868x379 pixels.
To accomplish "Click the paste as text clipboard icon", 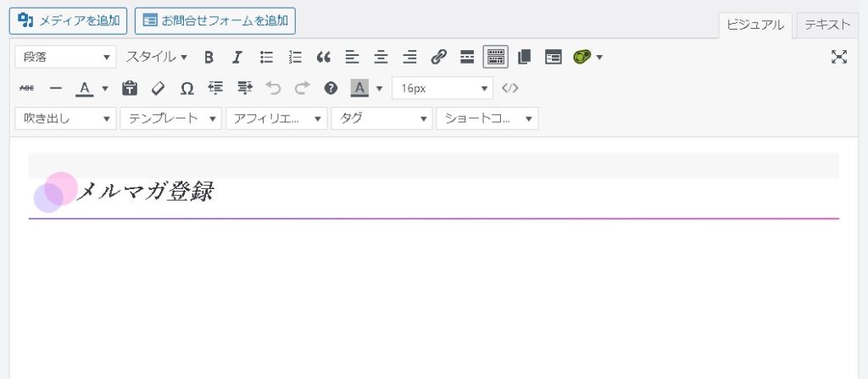I will coord(130,88).
